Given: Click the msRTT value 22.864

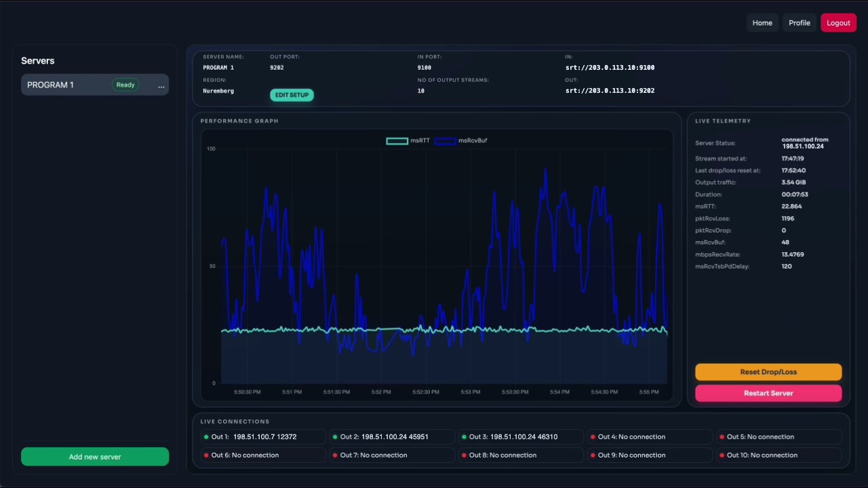Looking at the screenshot, I should tap(791, 207).
